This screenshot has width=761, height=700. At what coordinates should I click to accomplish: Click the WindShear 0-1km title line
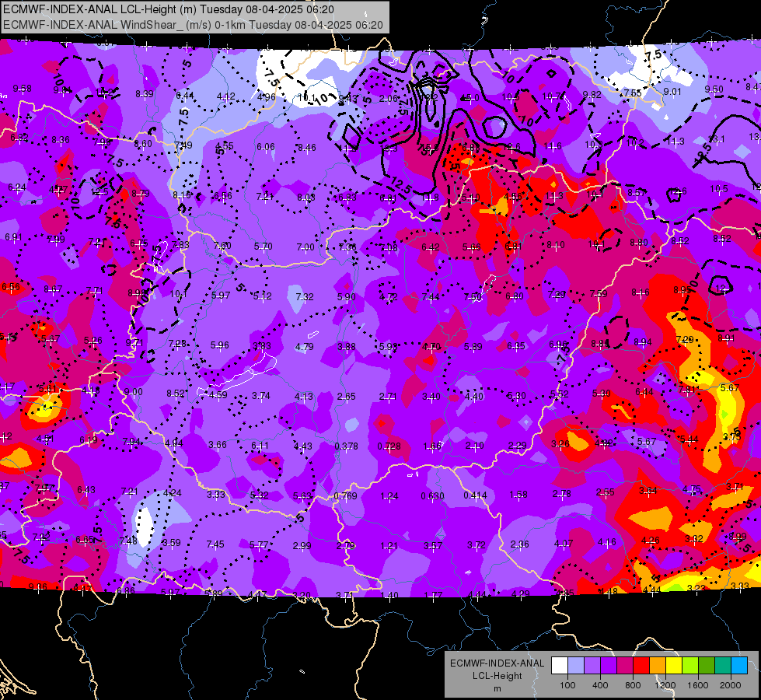[x=193, y=25]
